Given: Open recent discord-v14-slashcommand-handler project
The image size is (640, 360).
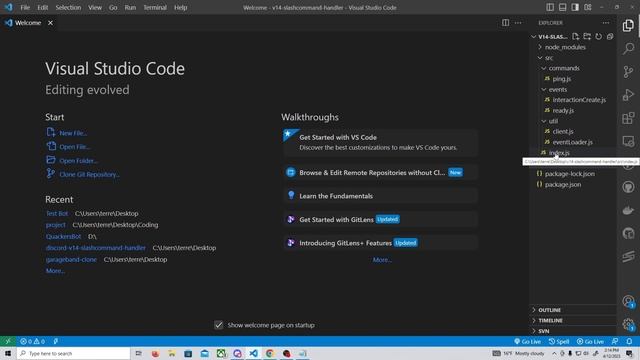Looking at the screenshot, I should 96,248.
